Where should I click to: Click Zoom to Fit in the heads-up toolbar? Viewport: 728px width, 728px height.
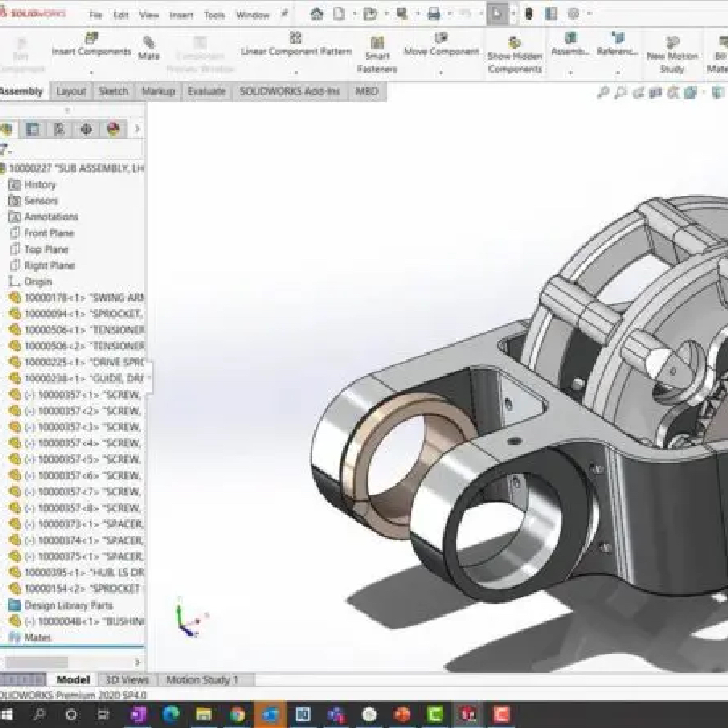tap(603, 93)
